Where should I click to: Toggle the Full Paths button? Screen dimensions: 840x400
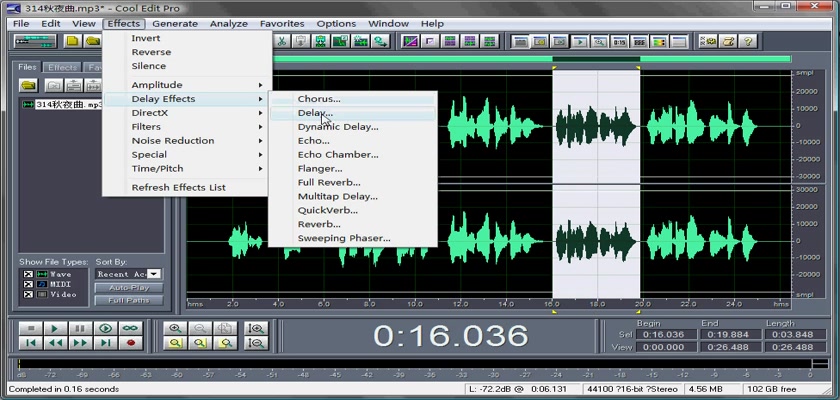tap(129, 300)
